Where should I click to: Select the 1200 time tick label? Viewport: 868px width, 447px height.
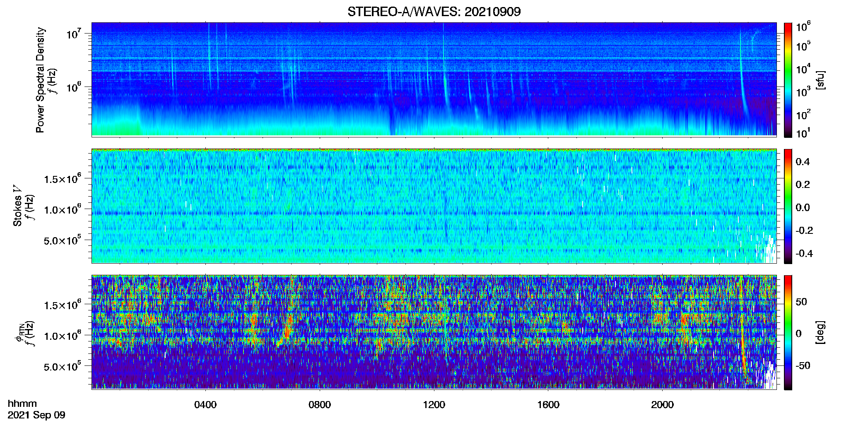point(434,405)
